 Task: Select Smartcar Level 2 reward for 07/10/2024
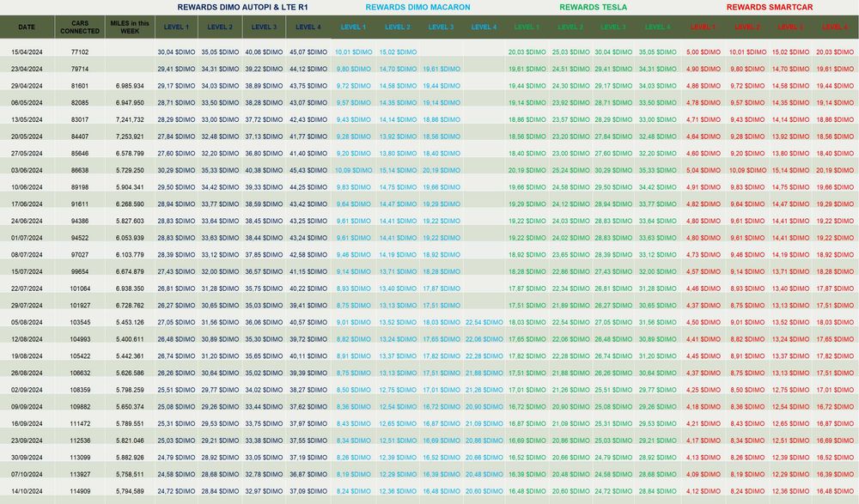pyautogui.click(x=747, y=475)
